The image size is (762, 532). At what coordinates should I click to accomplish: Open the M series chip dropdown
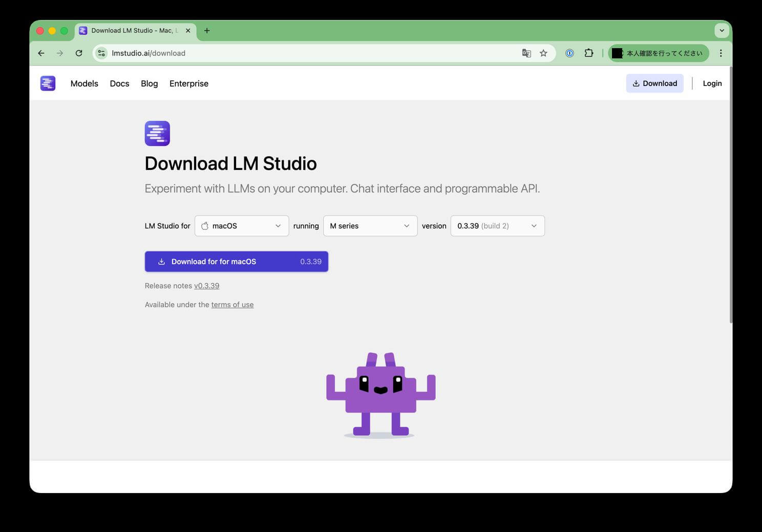pyautogui.click(x=370, y=226)
